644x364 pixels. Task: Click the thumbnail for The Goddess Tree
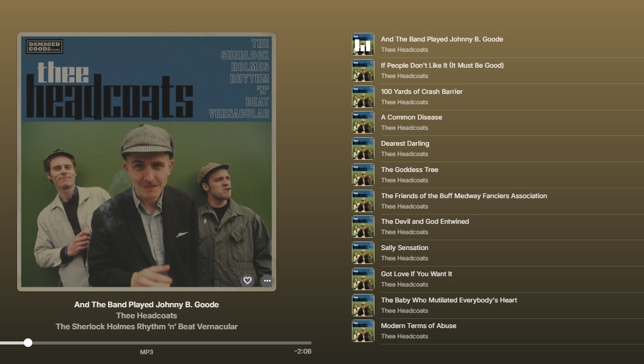pyautogui.click(x=363, y=174)
